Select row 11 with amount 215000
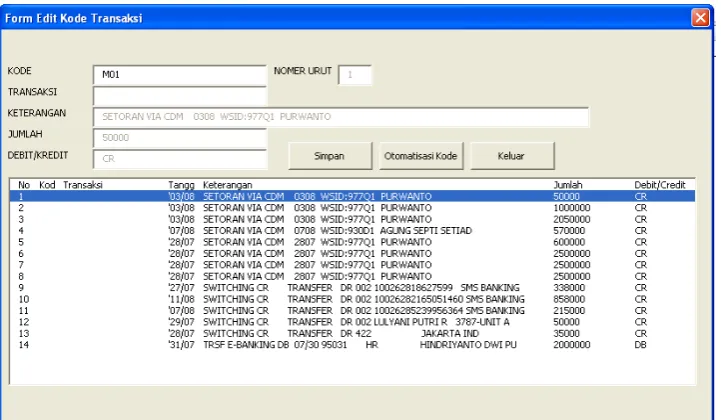This screenshot has height=420, width=721. [x=352, y=311]
